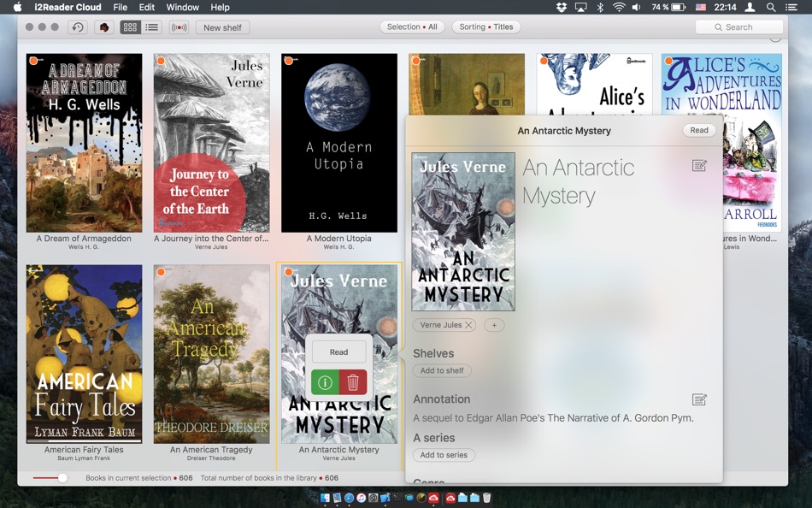
Task: Select An American Tragedy book cover
Action: pyautogui.click(x=211, y=354)
